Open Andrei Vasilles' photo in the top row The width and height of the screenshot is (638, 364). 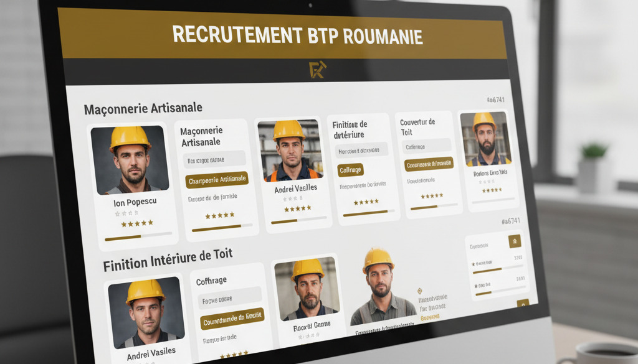tap(290, 150)
